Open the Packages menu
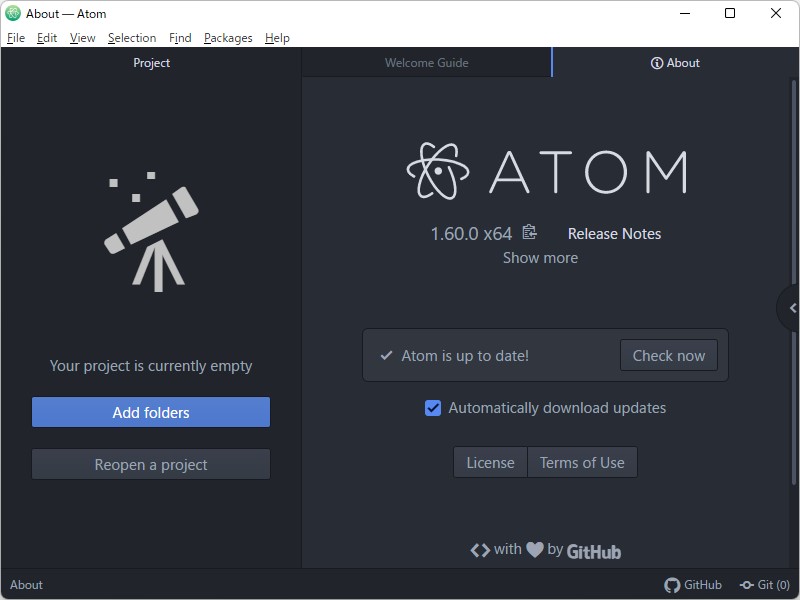The width and height of the screenshot is (800, 600). (228, 37)
